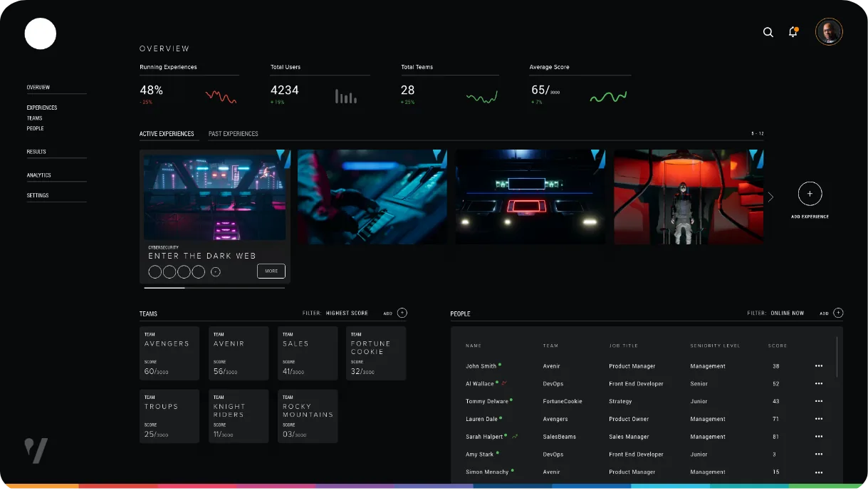Click first participant circle on Dark Web card

(155, 271)
